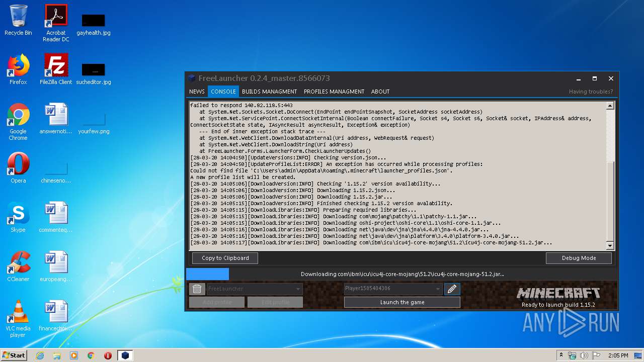Launch Acrobat Reader DC from desktop

(56, 23)
